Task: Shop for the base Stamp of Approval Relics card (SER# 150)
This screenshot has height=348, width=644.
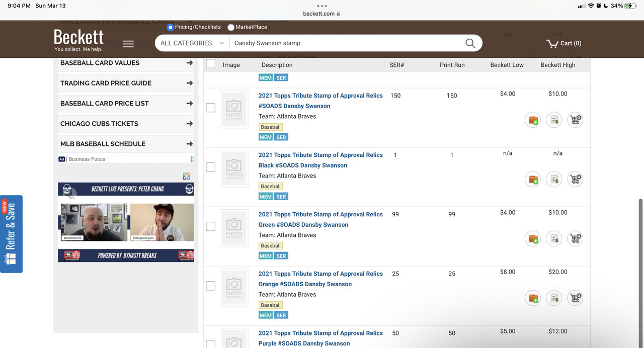Action: coord(575,120)
